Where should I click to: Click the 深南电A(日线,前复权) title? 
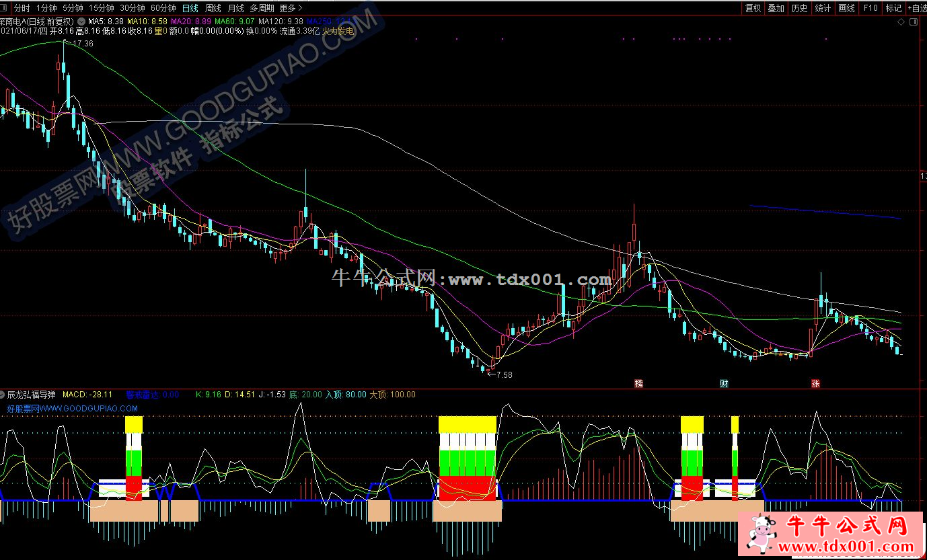click(37, 21)
